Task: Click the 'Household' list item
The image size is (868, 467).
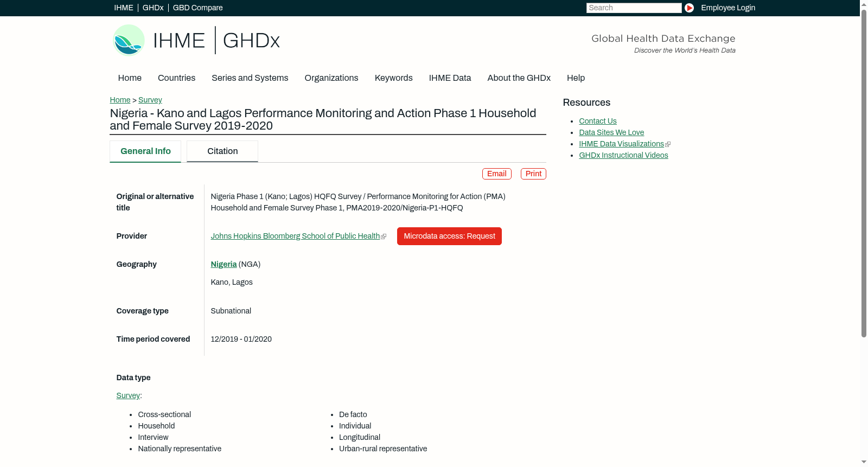Action: point(156,426)
